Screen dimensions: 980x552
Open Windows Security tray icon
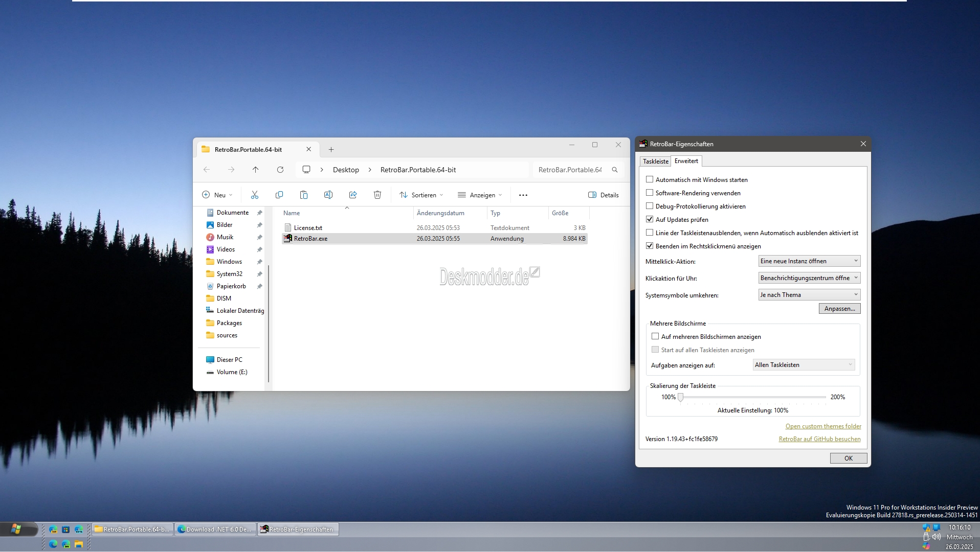coord(926,527)
